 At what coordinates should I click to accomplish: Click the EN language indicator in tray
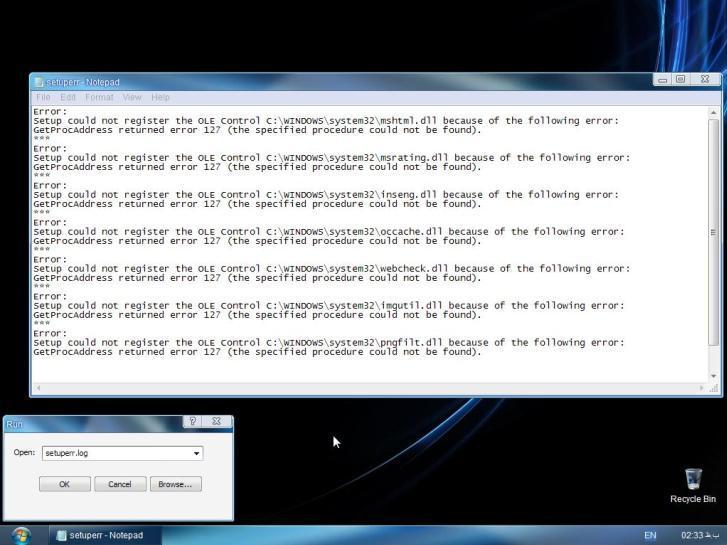tap(650, 535)
